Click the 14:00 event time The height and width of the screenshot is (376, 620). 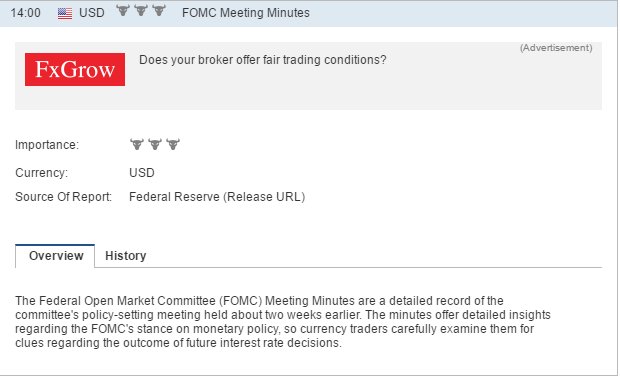pos(25,13)
